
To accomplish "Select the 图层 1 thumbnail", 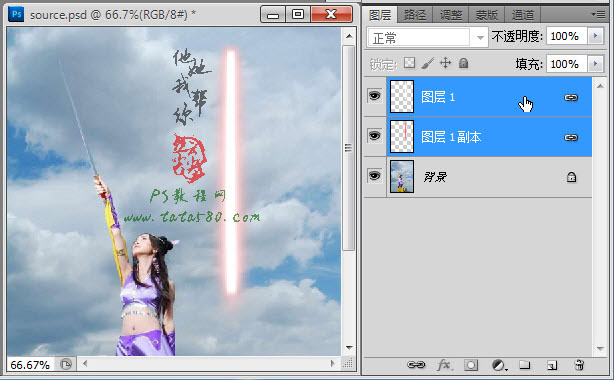I will tap(402, 96).
